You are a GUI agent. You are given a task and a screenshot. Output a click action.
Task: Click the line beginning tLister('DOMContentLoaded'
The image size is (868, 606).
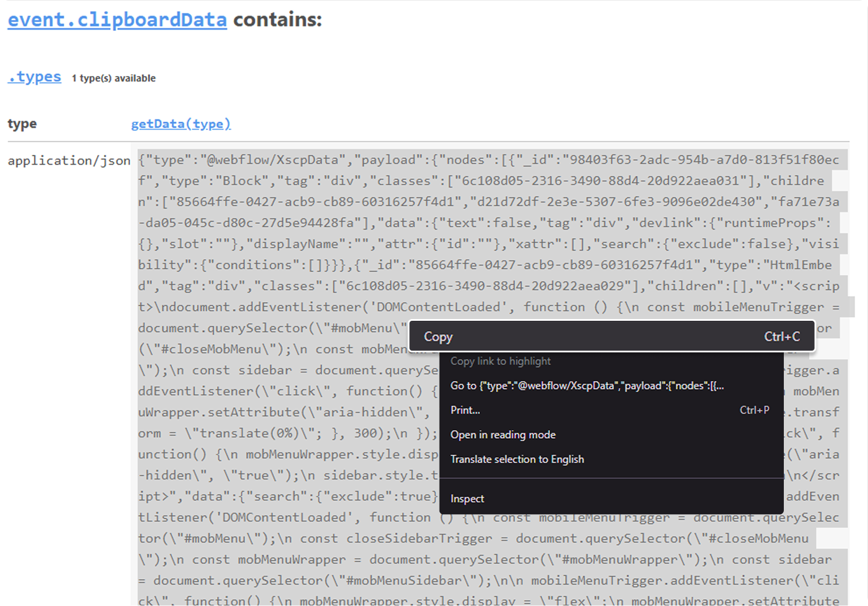tap(489, 518)
